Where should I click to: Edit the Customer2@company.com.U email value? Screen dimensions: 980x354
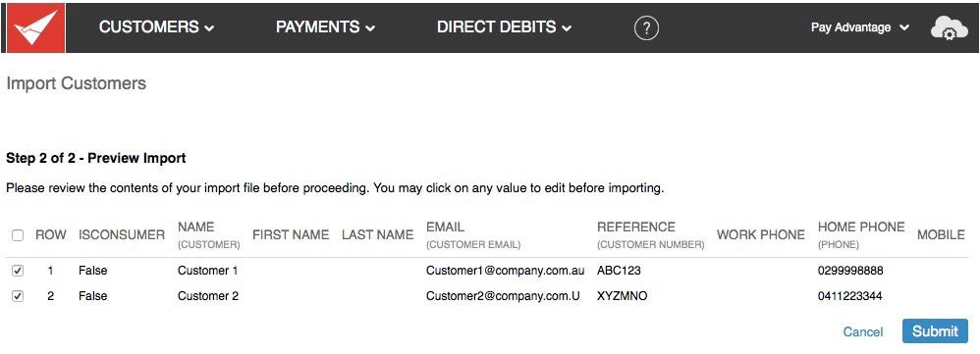point(503,296)
